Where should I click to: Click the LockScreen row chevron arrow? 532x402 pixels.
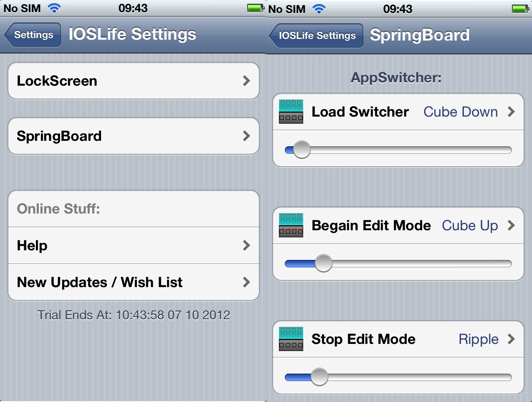pyautogui.click(x=246, y=81)
